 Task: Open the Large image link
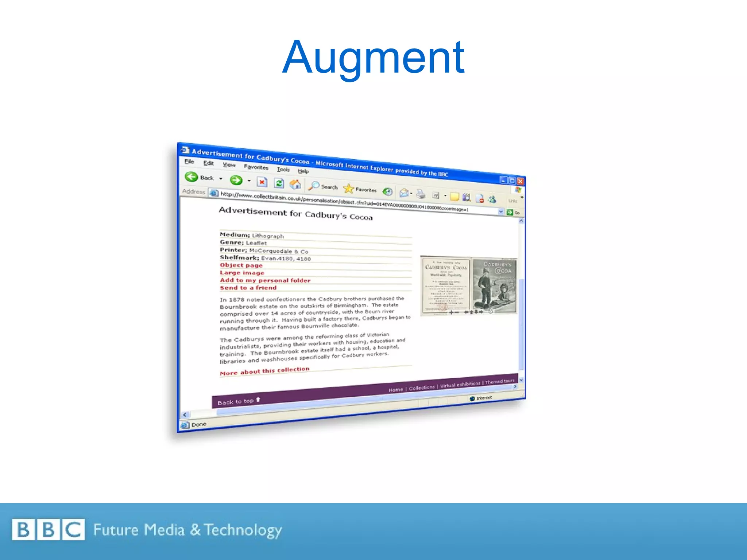(242, 273)
